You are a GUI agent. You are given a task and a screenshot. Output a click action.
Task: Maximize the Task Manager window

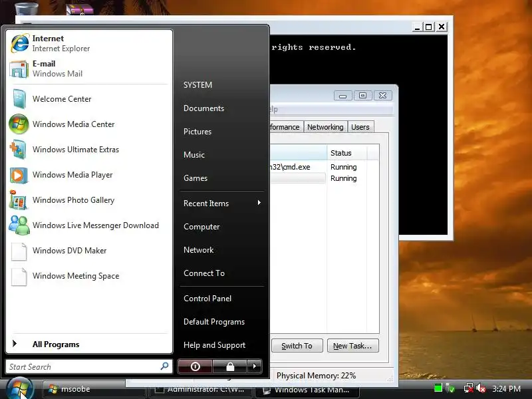click(362, 96)
